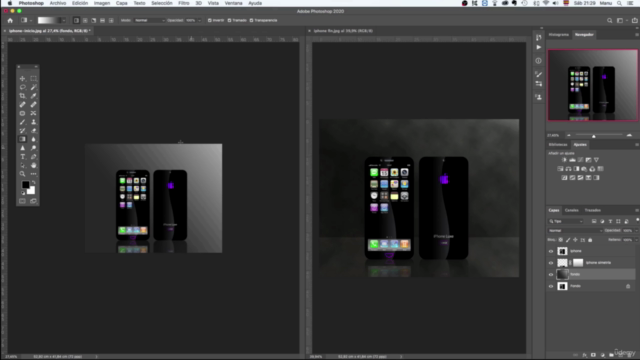This screenshot has width=640, height=360.
Task: Open the layer blend mode Normal dropdown
Action: (x=575, y=231)
